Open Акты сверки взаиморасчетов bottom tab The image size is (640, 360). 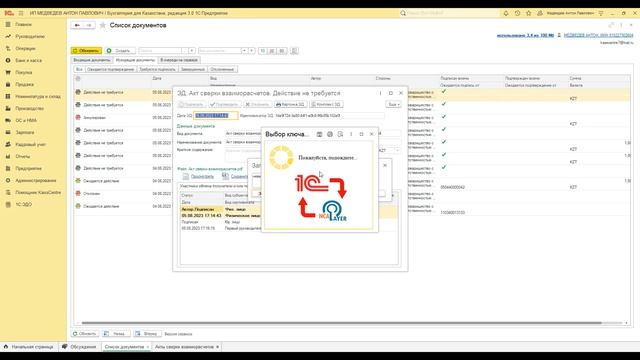tap(186, 347)
